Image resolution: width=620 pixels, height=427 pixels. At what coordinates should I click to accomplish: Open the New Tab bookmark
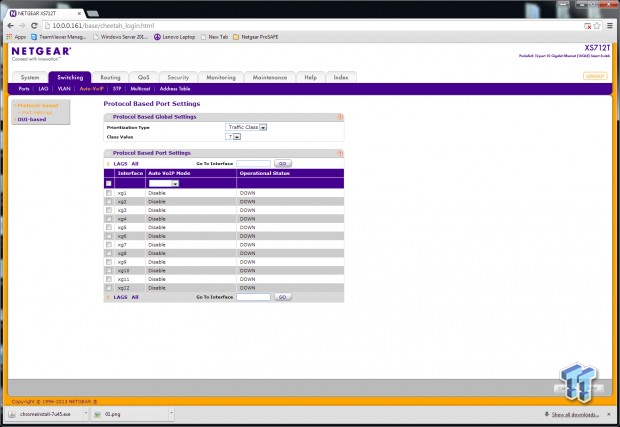pyautogui.click(x=214, y=37)
